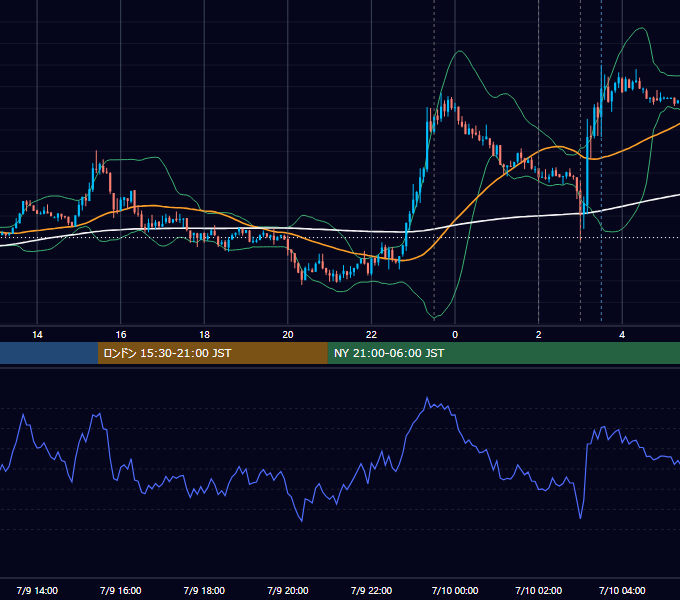Click the 7/9 16:00 time label

121,590
